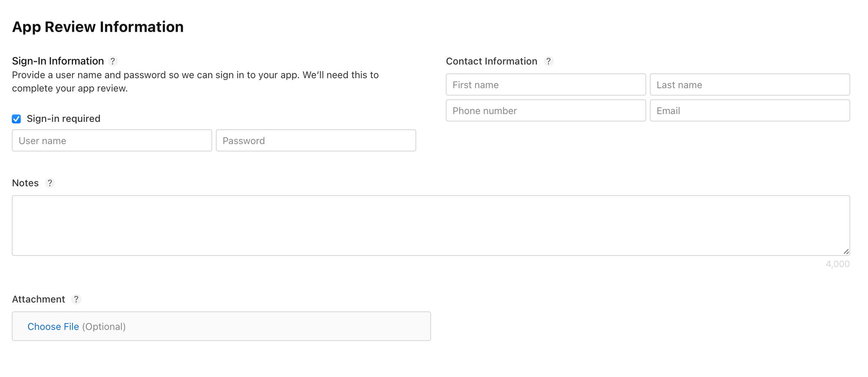This screenshot has width=868, height=377.
Task: Click the "Sign-in required" label text
Action: (x=63, y=119)
